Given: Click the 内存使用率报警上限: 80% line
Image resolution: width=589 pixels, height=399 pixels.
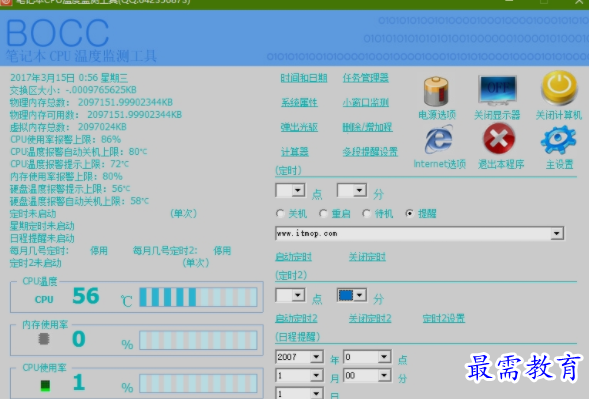Looking at the screenshot, I should pyautogui.click(x=66, y=177).
